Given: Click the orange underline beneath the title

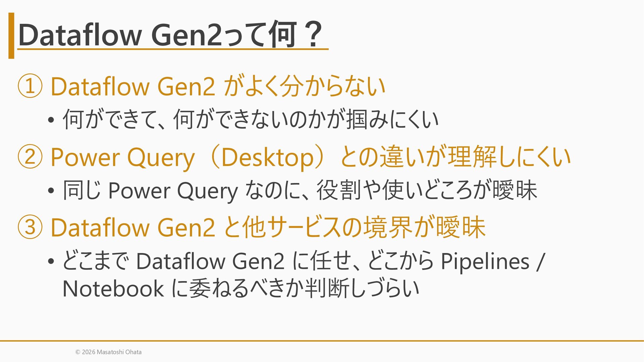Looking at the screenshot, I should (173, 49).
